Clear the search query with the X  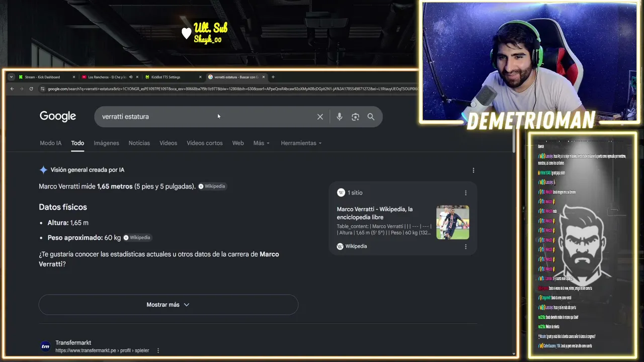(x=320, y=117)
